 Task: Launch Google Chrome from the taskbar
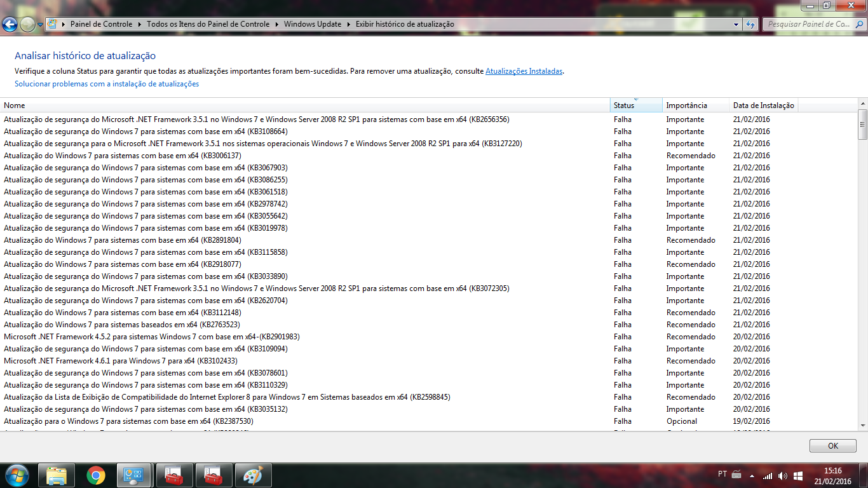click(x=96, y=475)
